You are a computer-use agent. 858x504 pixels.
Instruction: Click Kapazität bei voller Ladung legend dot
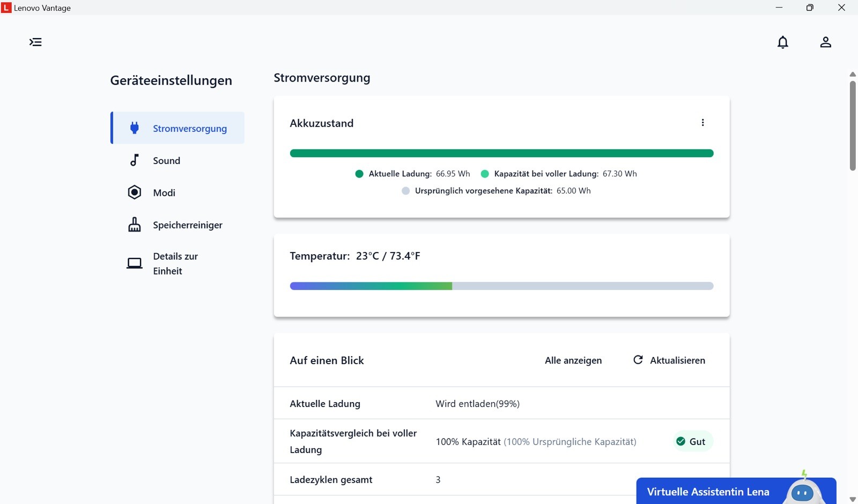pyautogui.click(x=485, y=174)
